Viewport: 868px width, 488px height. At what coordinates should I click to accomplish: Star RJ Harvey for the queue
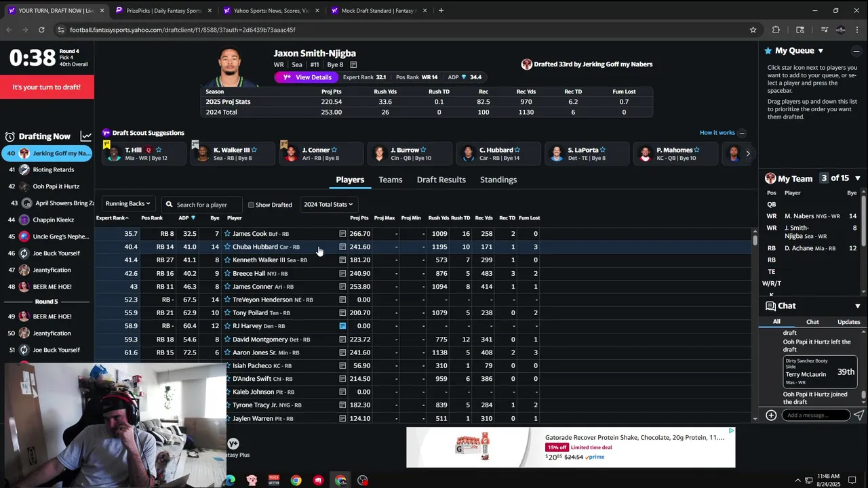[227, 326]
